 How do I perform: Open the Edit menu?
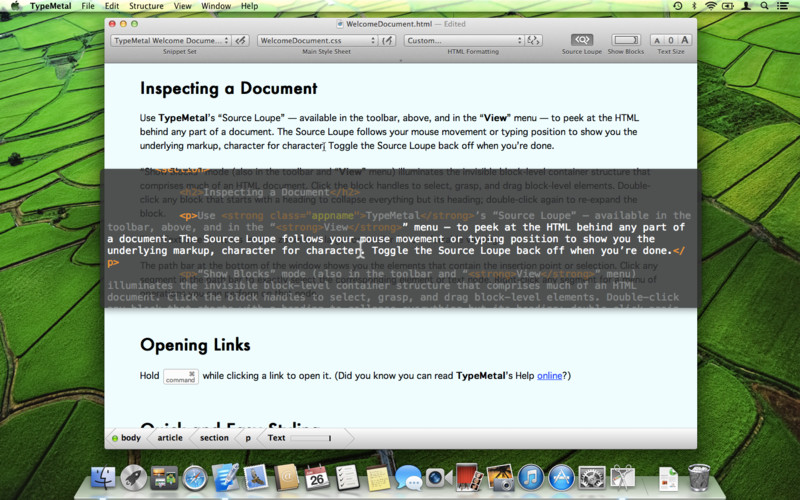(x=112, y=6)
